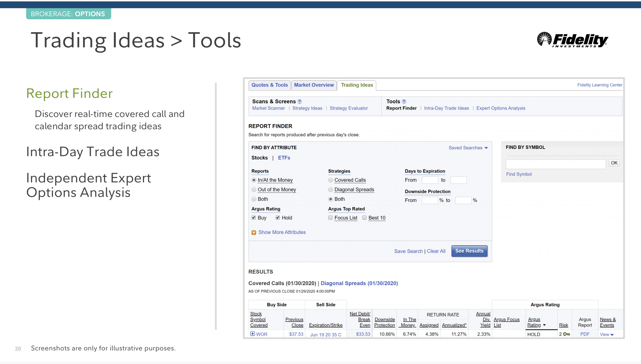The image size is (641, 364).
Task: Click the Find by Symbol text field
Action: pos(556,164)
